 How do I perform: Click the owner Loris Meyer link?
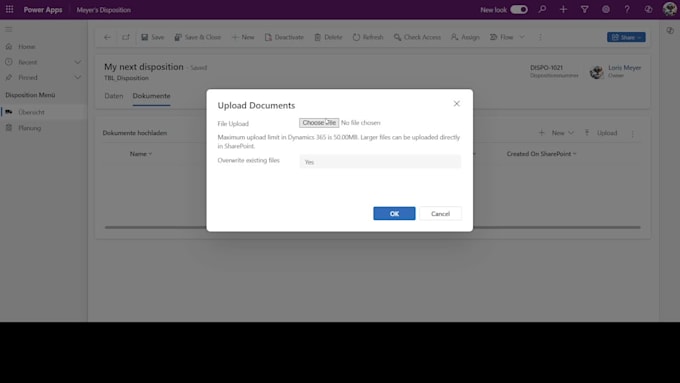(x=624, y=68)
